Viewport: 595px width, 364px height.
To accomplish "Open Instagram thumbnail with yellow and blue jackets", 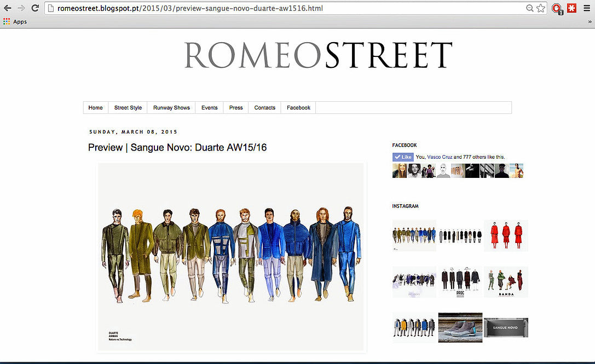I will point(414,327).
